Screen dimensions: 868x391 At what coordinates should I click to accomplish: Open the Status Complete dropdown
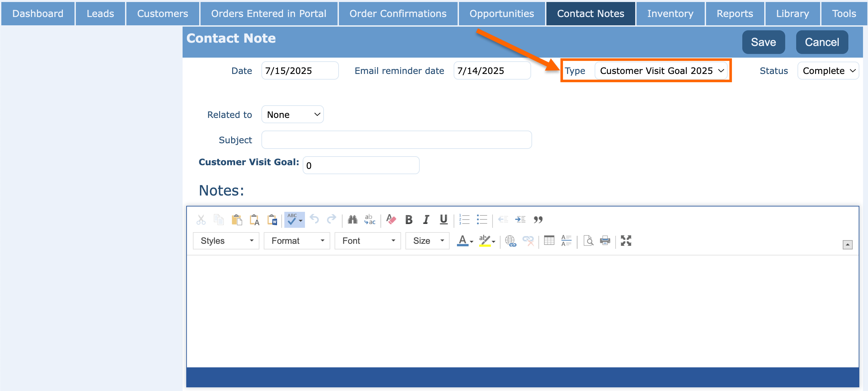point(828,71)
